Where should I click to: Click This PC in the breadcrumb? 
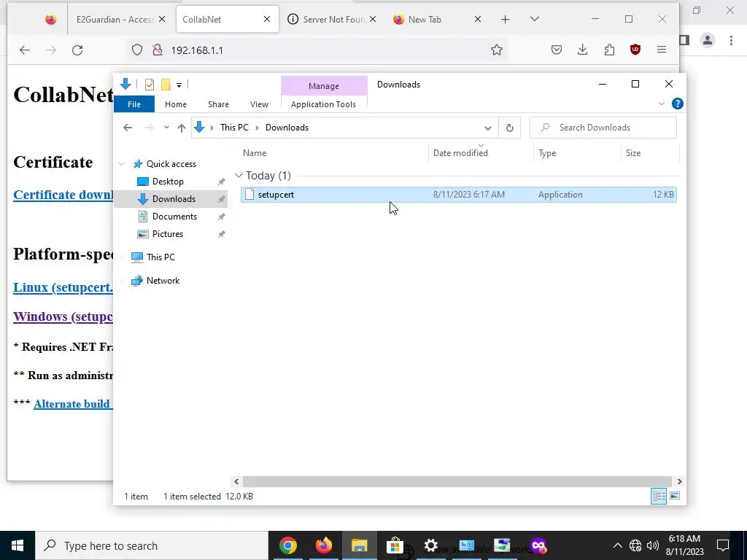234,128
